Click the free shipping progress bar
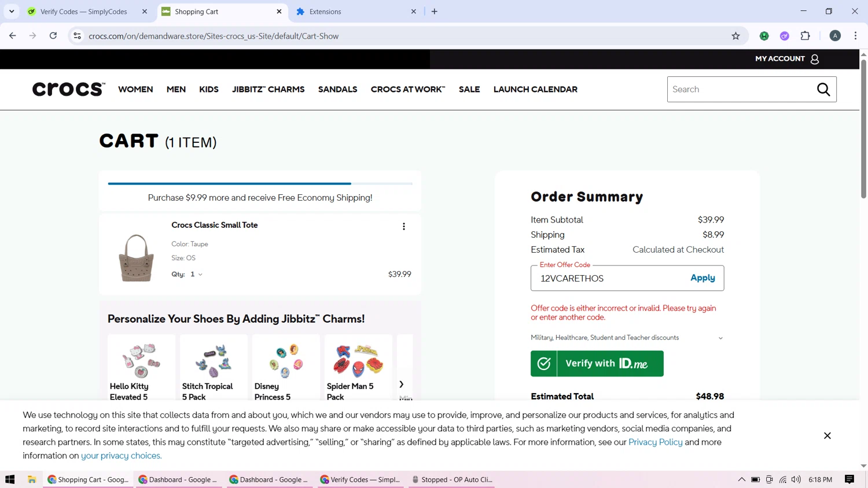Image resolution: width=868 pixels, height=488 pixels. pos(260,183)
